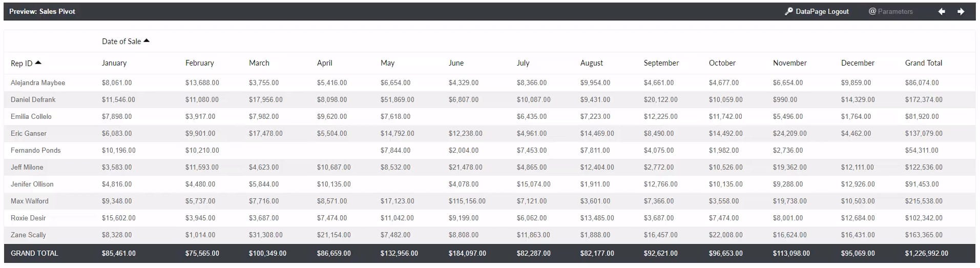Select the December column header
Image resolution: width=980 pixels, height=268 pixels.
[x=858, y=63]
